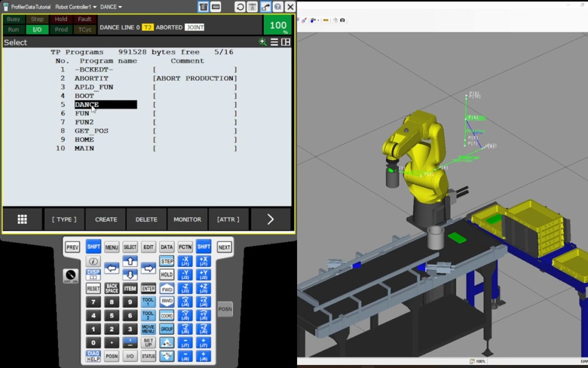The image size is (588, 368).
Task: Click the green 100% speed override indicator
Action: click(x=277, y=25)
